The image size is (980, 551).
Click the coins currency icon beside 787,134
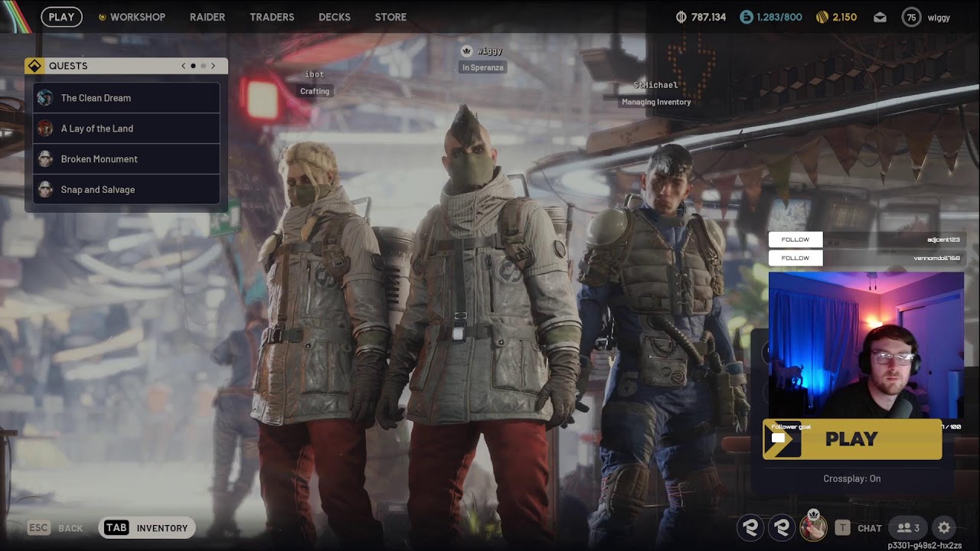click(x=681, y=17)
